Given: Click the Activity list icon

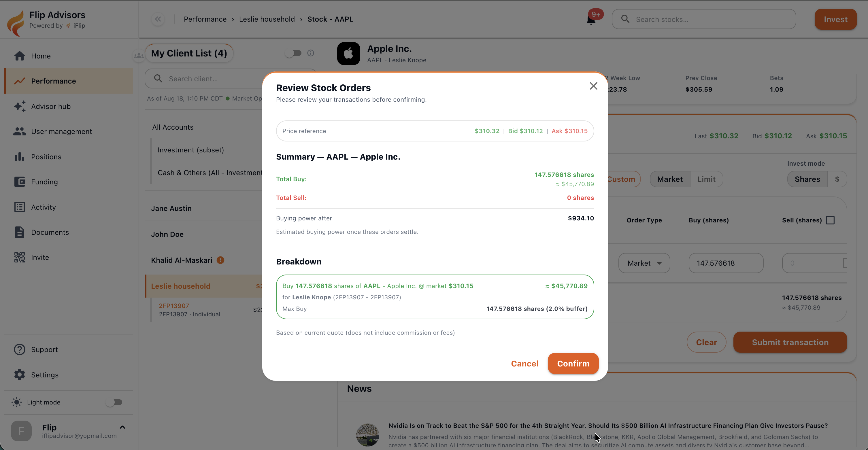Looking at the screenshot, I should point(20,207).
